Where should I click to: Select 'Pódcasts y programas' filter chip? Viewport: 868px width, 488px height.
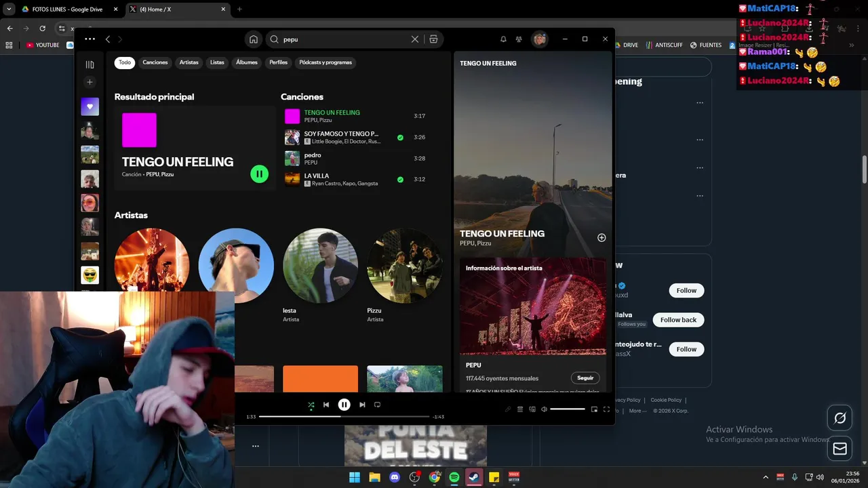(x=325, y=62)
